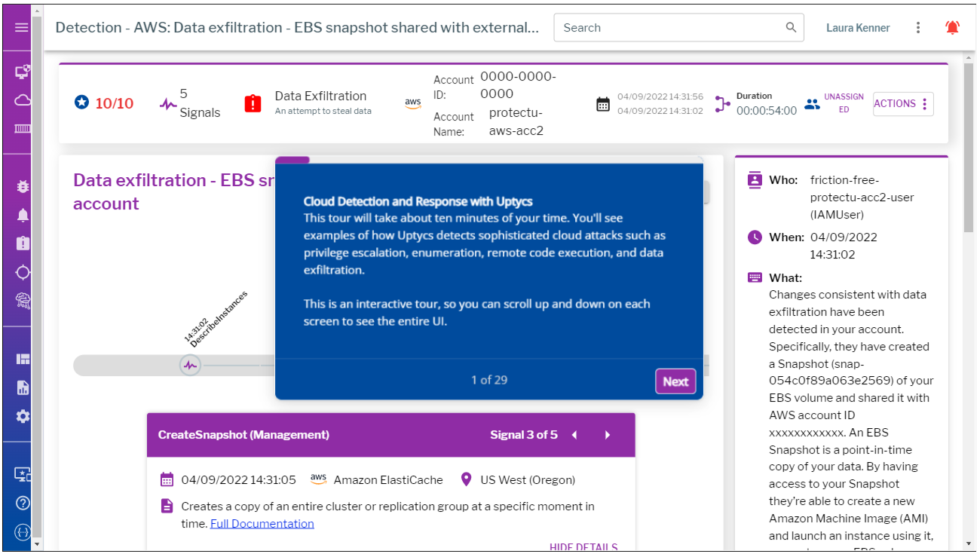Click HIDE DETAILS
980x554 pixels.
[583, 548]
